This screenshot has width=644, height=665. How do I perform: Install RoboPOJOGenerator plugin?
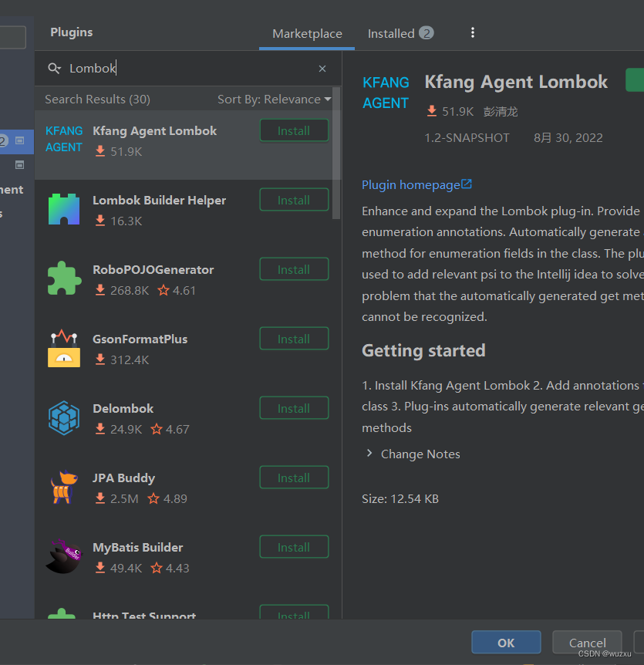tap(294, 269)
